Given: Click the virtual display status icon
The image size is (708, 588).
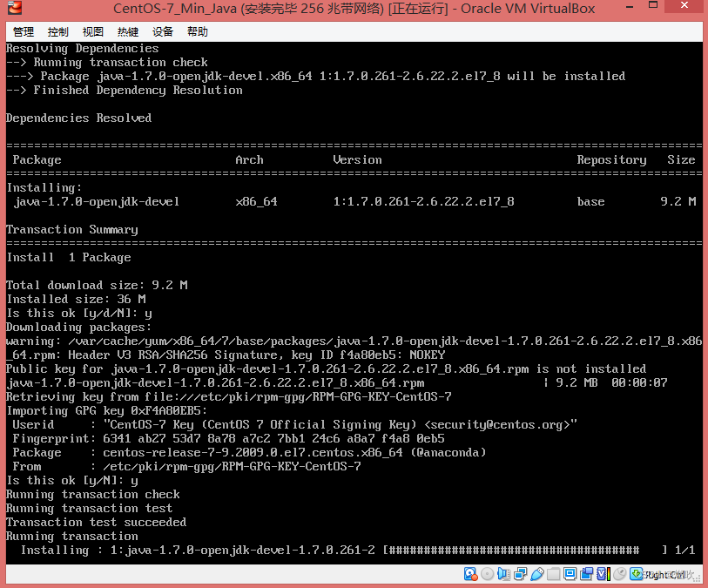Looking at the screenshot, I should [570, 574].
